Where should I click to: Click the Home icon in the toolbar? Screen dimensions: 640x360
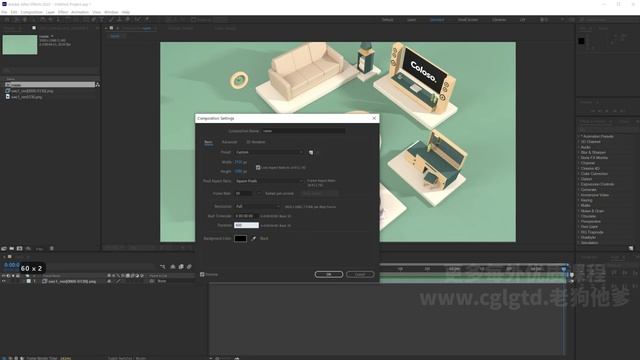pos(6,19)
